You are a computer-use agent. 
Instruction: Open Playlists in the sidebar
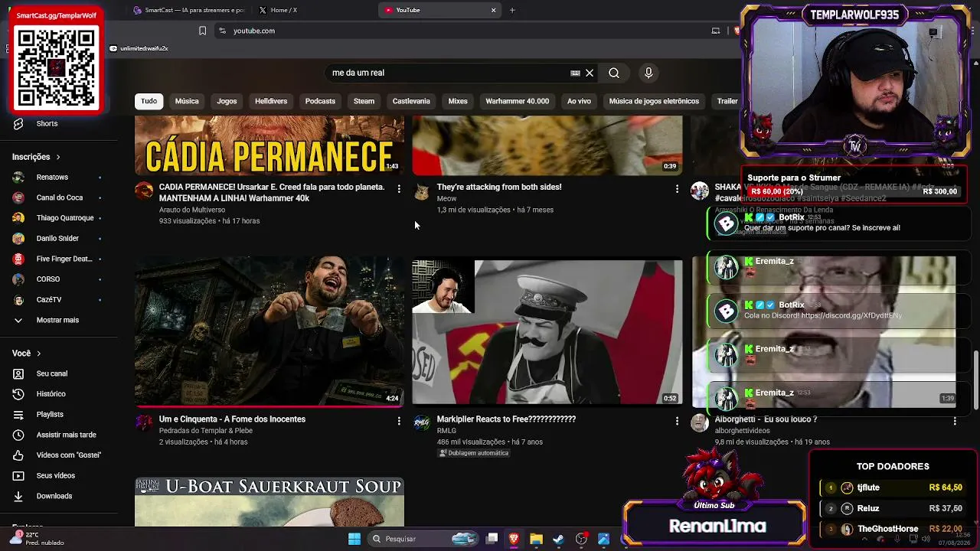coord(58,414)
